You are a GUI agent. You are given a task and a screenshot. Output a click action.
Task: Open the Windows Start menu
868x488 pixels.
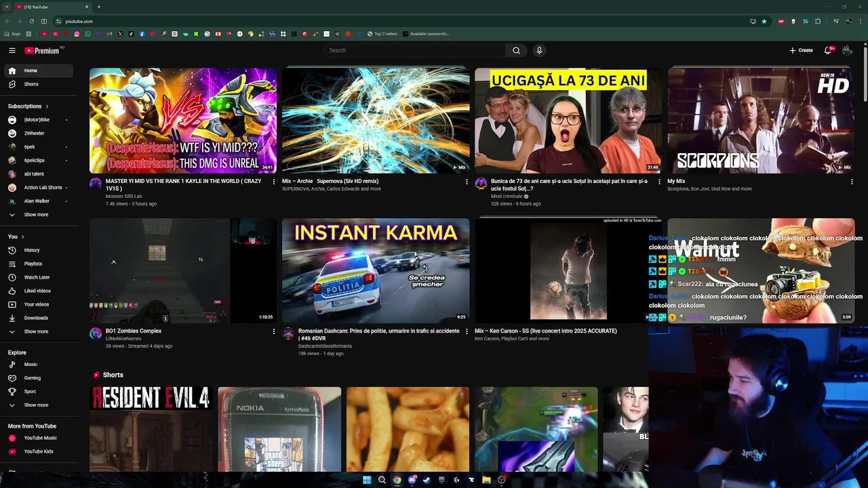[x=367, y=480]
